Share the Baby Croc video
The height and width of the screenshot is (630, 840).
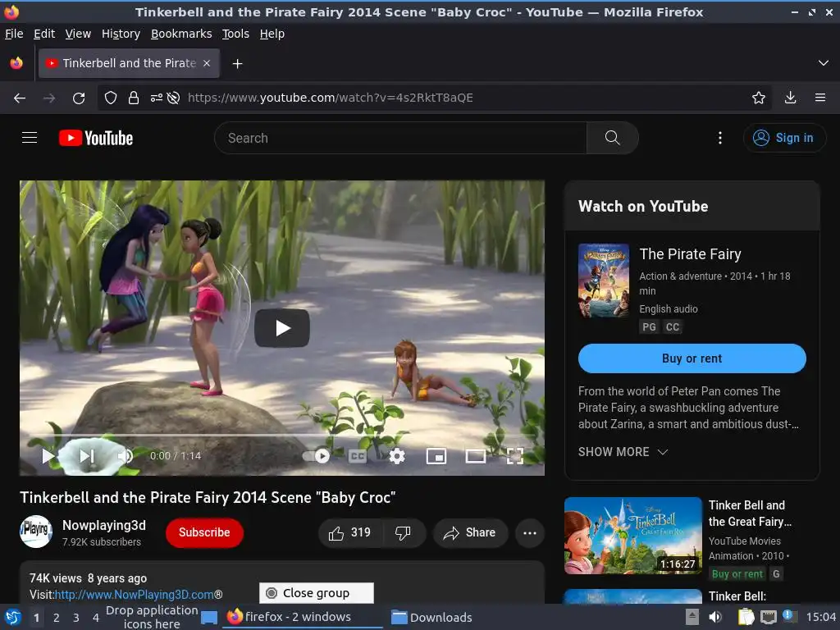coord(470,532)
